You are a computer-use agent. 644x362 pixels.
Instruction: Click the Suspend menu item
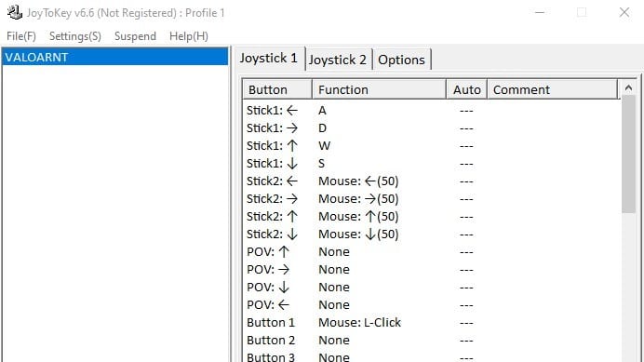point(135,36)
